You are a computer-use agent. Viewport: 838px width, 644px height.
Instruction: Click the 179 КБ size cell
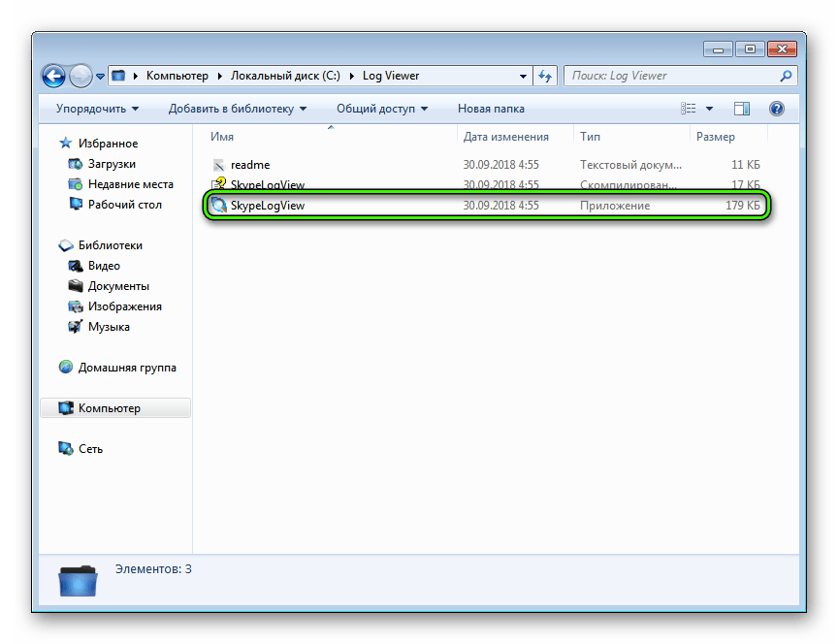(x=742, y=206)
